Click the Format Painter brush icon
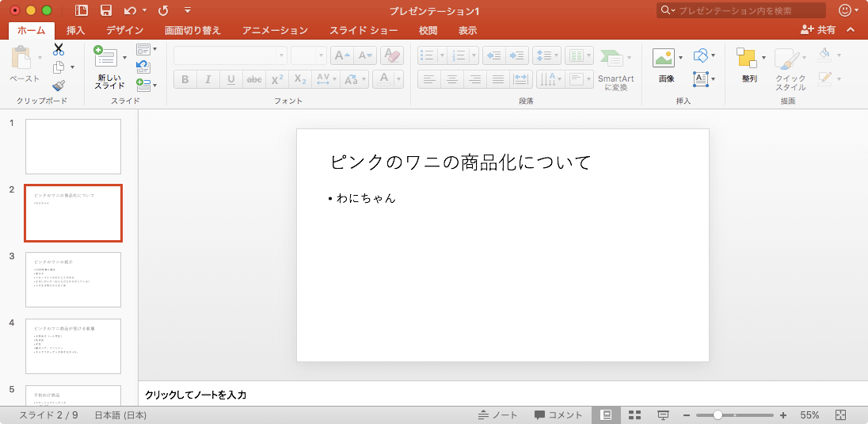Image resolution: width=868 pixels, height=424 pixels. point(59,85)
